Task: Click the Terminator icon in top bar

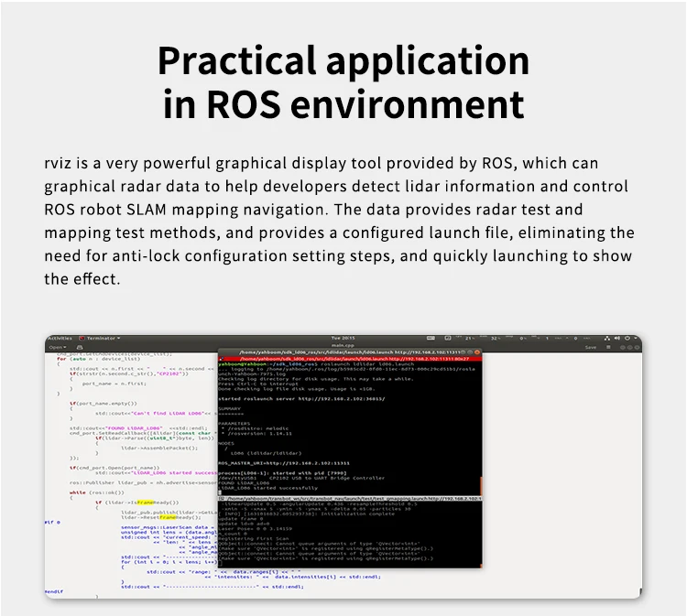Action: tap(81, 338)
